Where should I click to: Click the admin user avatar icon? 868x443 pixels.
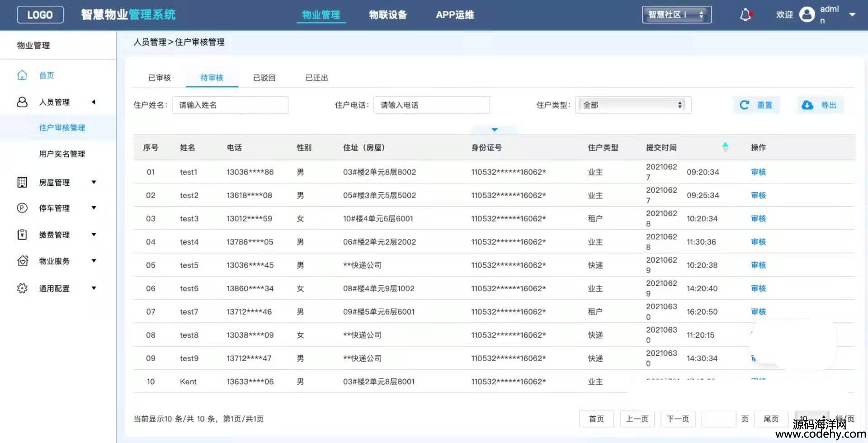point(807,14)
